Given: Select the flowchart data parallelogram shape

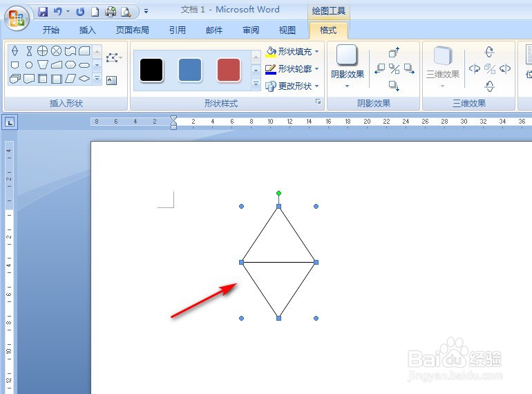Looking at the screenshot, I should pos(70,79).
